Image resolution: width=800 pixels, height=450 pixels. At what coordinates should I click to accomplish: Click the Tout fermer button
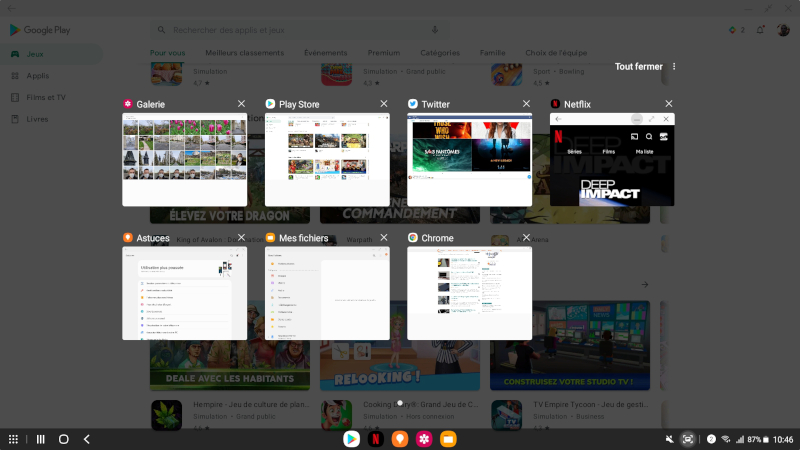pyautogui.click(x=638, y=66)
